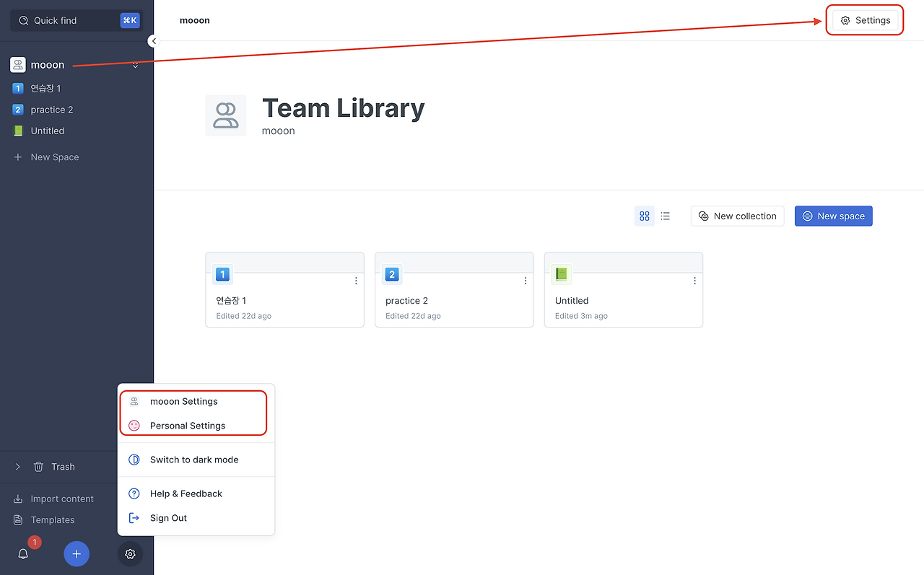
Task: Click the number 2 icon on practice 2 card
Action: click(392, 274)
